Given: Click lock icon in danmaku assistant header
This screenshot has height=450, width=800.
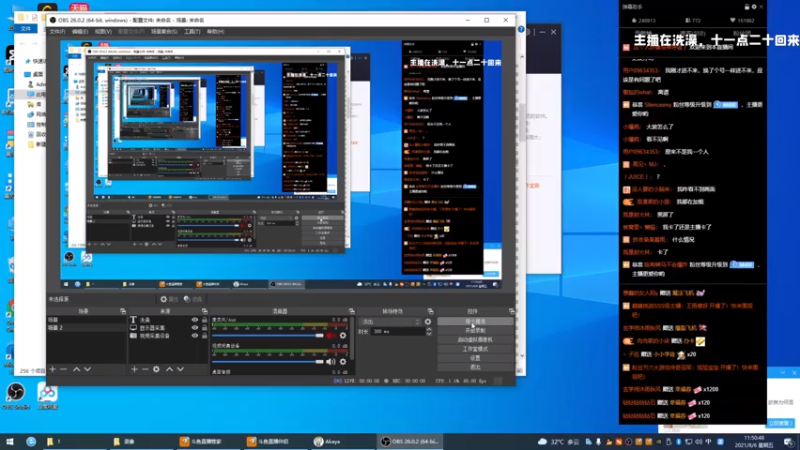Looking at the screenshot, I should (x=747, y=7).
